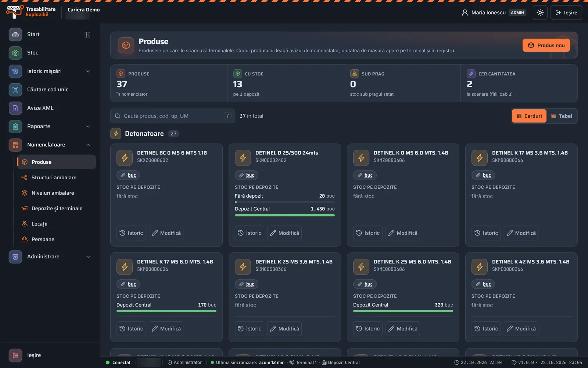Image resolution: width=588 pixels, height=368 pixels.
Task: Focus the Caută produs search field
Action: click(x=173, y=116)
